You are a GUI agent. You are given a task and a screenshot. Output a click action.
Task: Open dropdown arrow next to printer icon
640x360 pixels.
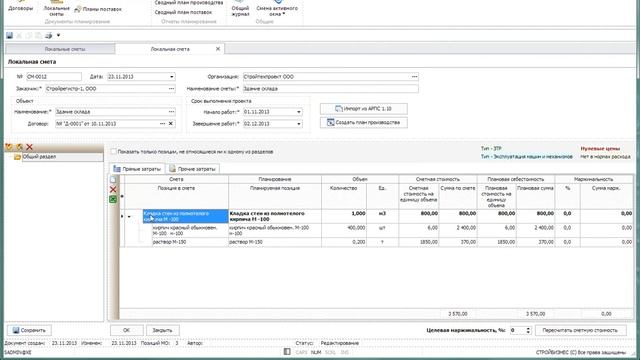click(x=58, y=36)
